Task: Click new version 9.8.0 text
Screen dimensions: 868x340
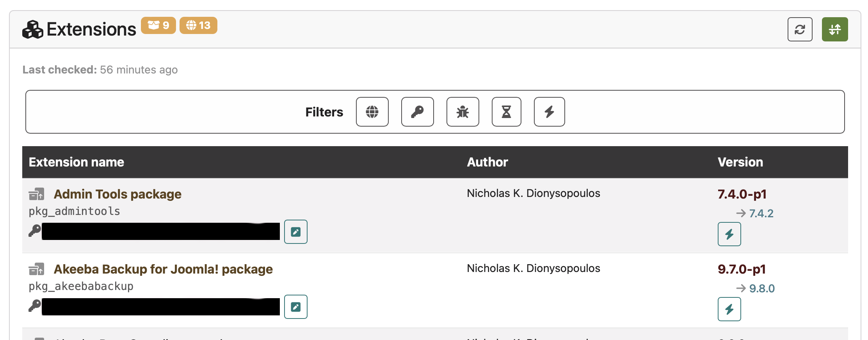Action: point(762,288)
